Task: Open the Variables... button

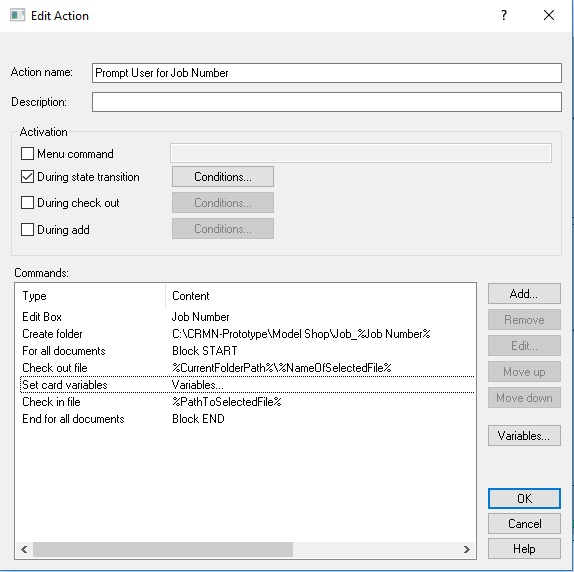Action: 524,435
